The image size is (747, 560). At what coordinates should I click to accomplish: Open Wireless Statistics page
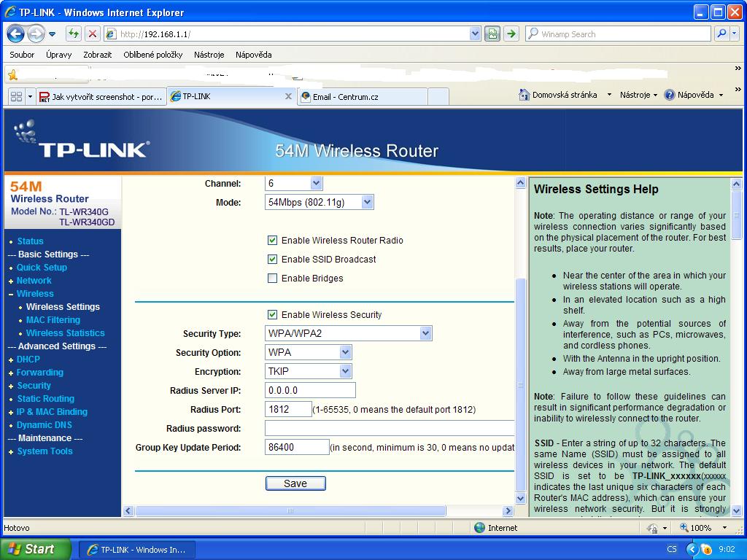coord(65,333)
